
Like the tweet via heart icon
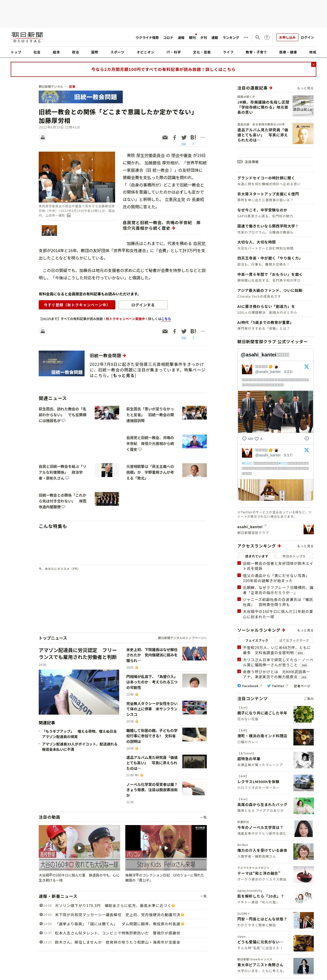point(256,439)
